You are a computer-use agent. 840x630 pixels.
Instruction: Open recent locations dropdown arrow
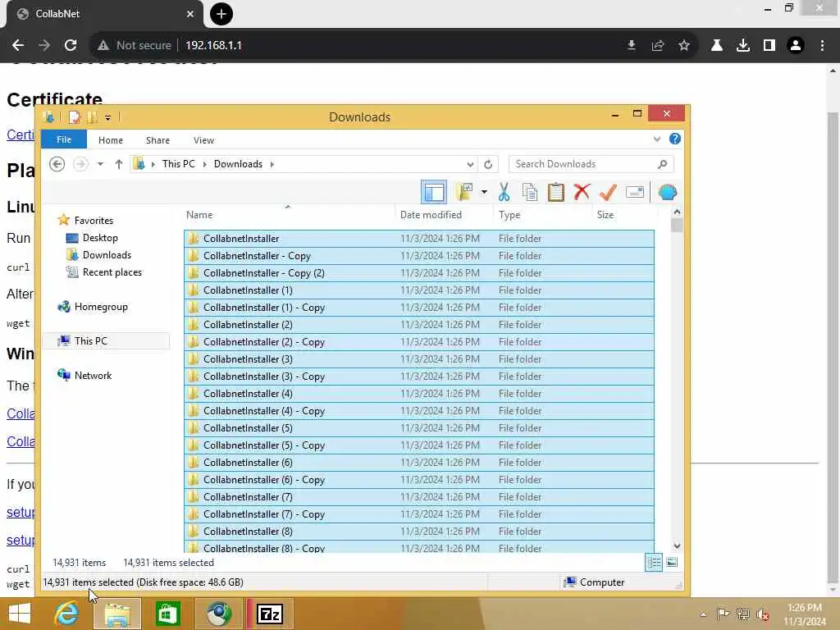100,164
